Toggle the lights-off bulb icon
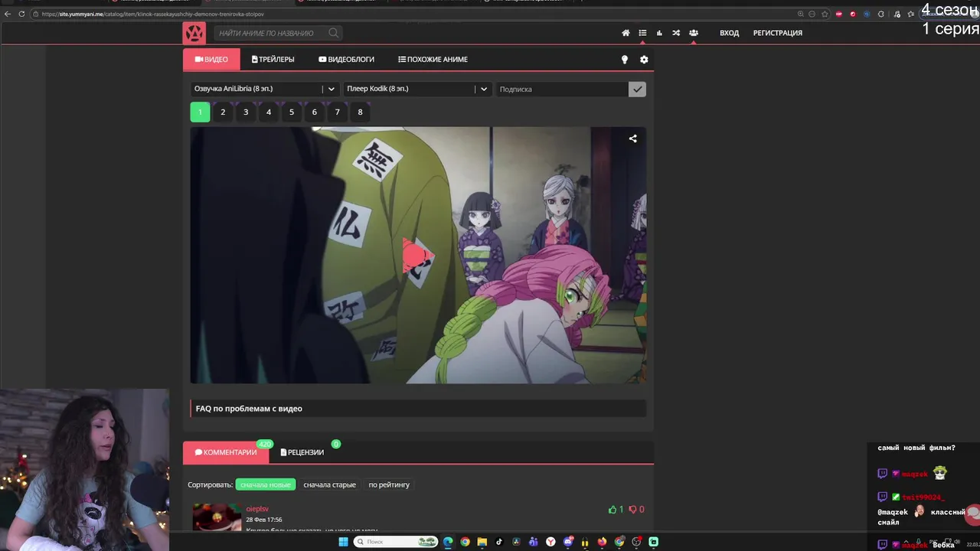The image size is (980, 551). pyautogui.click(x=624, y=60)
